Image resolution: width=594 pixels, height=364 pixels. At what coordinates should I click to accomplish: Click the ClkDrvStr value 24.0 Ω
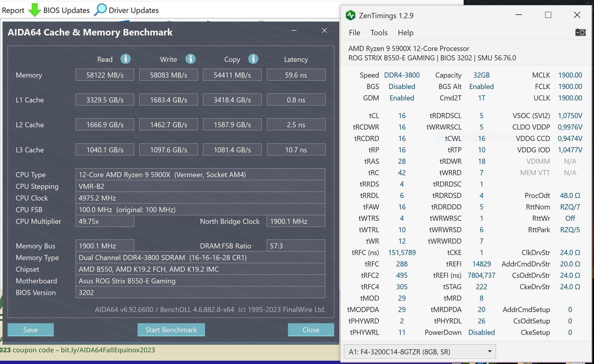(x=570, y=252)
